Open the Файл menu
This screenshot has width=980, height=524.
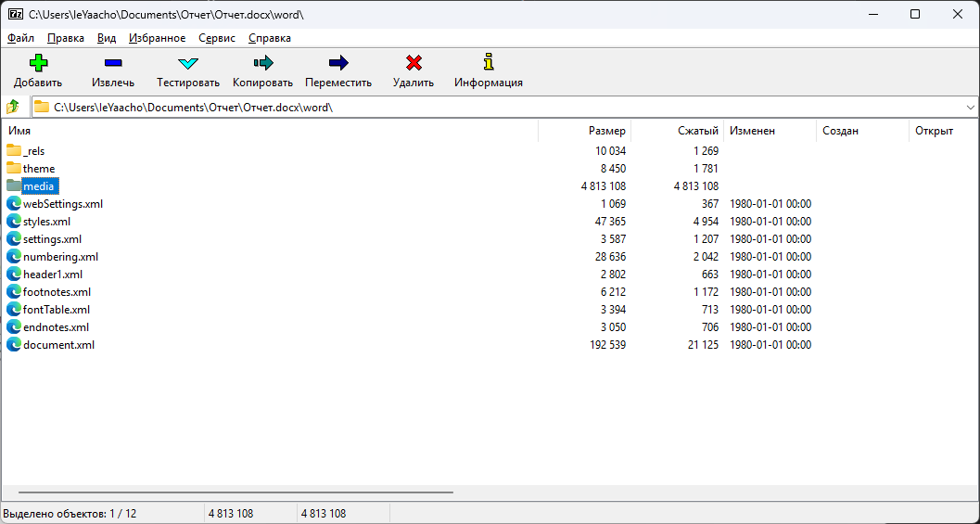coord(20,38)
